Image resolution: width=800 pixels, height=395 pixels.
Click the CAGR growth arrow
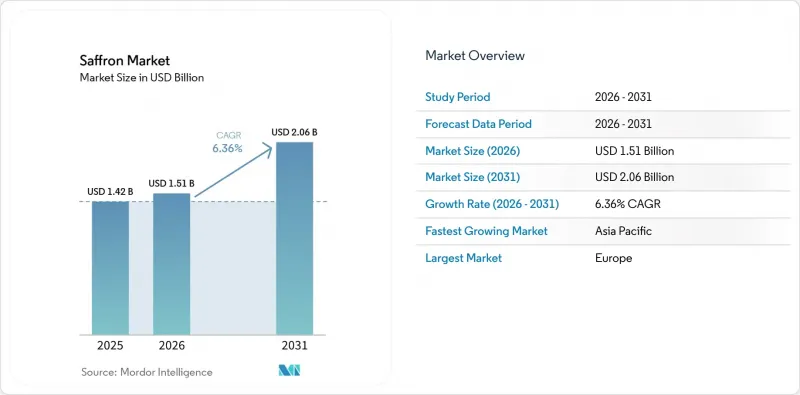(x=234, y=170)
